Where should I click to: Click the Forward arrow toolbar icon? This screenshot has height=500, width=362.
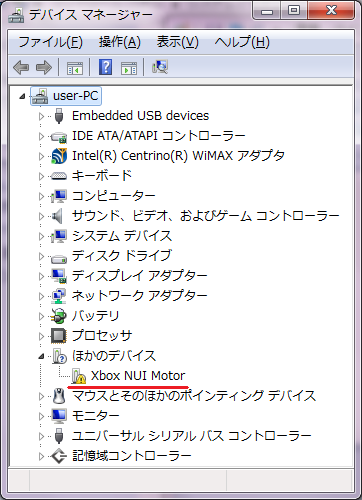tap(44, 68)
